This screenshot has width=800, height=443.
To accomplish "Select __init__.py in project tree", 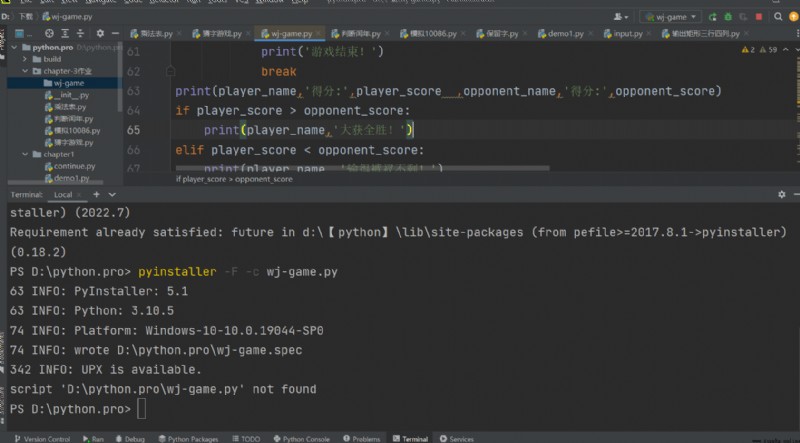I will point(67,95).
